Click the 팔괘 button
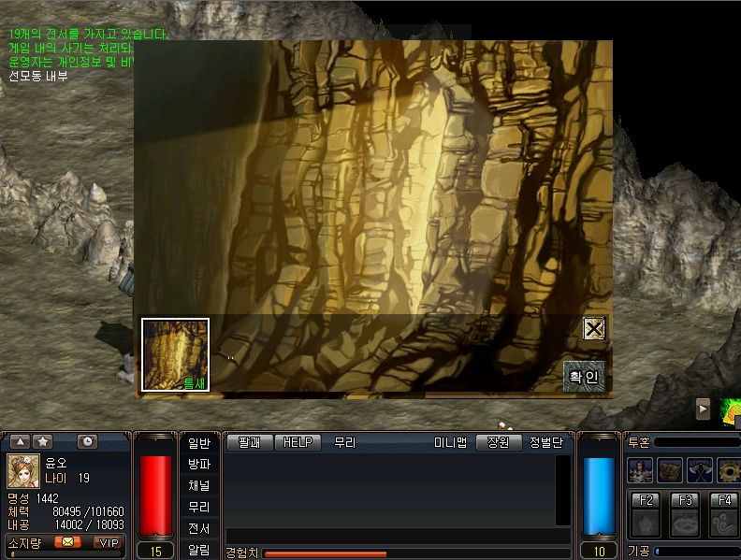The width and height of the screenshot is (741, 560). point(250,442)
